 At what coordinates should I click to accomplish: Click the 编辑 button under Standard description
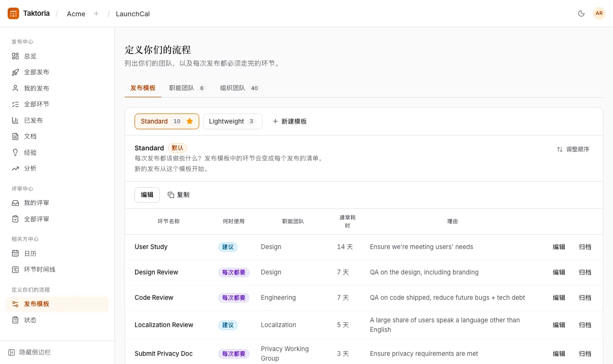[147, 194]
